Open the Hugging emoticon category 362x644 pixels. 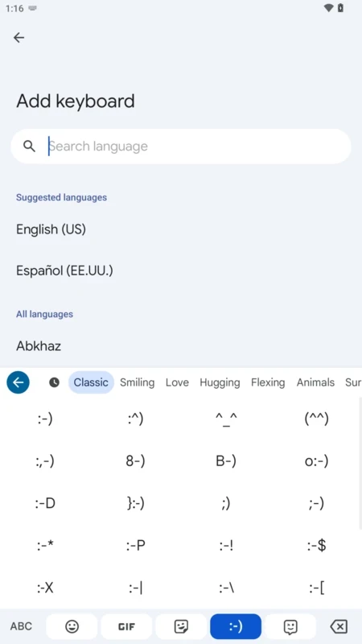(220, 382)
